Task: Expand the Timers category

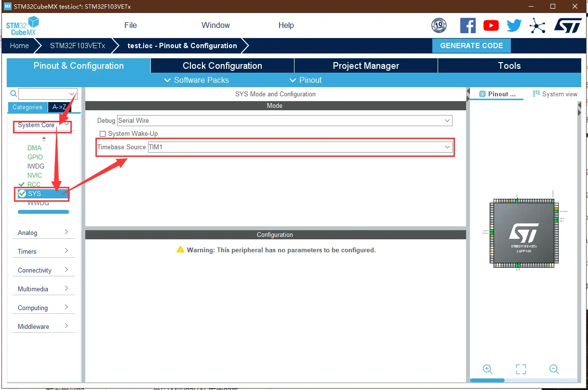Action: [x=44, y=251]
